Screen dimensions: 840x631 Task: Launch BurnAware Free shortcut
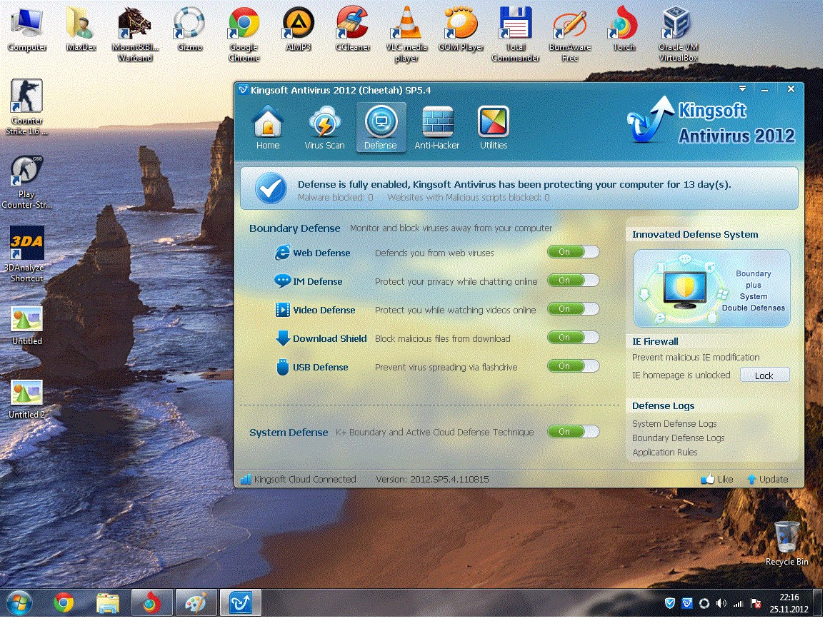[570, 34]
